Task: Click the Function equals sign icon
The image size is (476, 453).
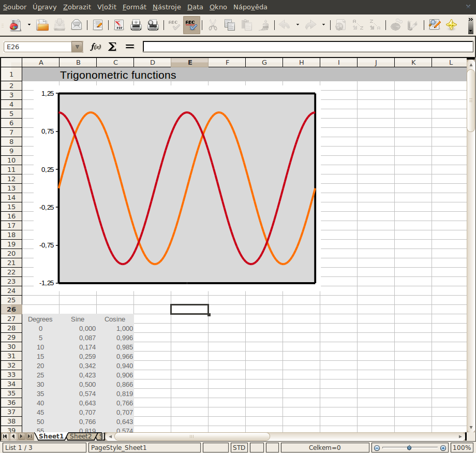Action: pos(130,47)
